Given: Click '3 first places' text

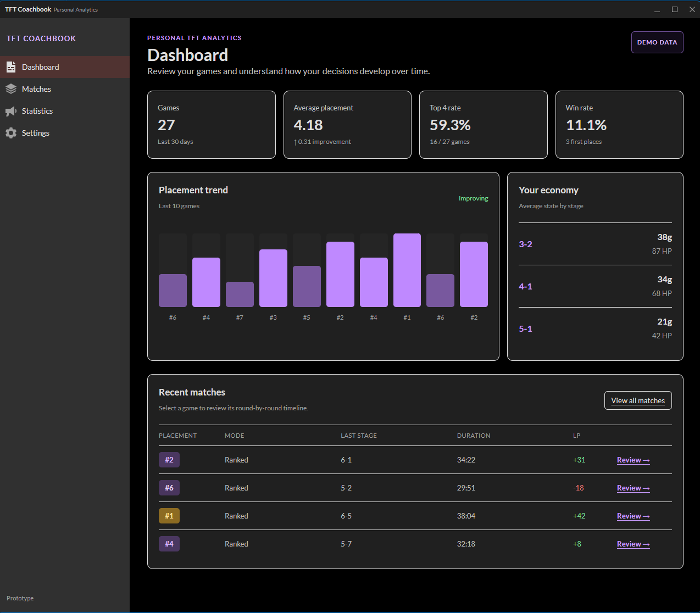Looking at the screenshot, I should (x=584, y=142).
